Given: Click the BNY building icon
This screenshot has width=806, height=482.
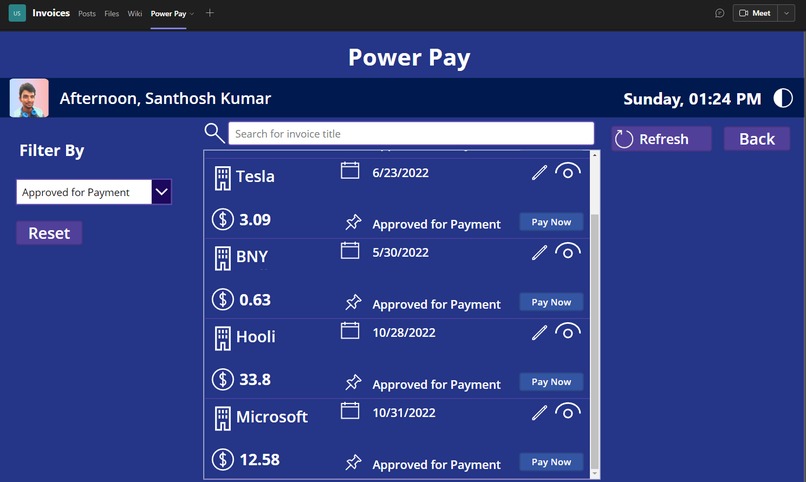Looking at the screenshot, I should pos(223,258).
